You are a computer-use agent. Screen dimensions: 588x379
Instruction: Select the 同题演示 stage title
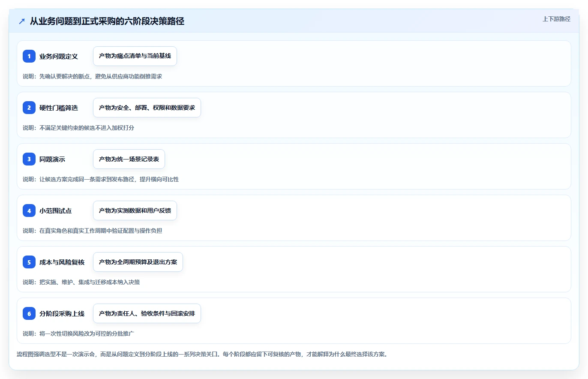(x=52, y=159)
